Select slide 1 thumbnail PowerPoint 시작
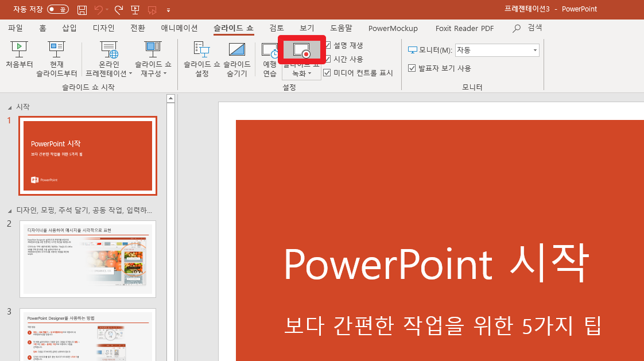 [88, 156]
